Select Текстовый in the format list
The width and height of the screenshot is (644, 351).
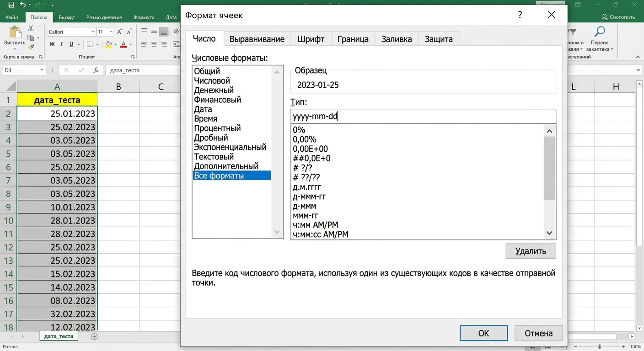(x=214, y=157)
